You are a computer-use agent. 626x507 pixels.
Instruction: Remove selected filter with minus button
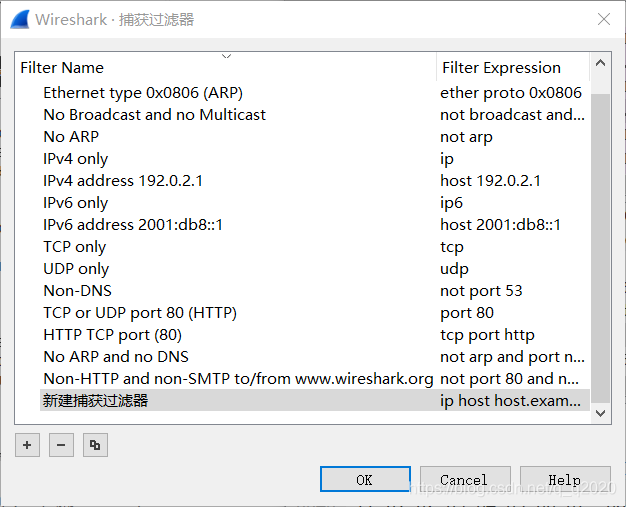[61, 445]
